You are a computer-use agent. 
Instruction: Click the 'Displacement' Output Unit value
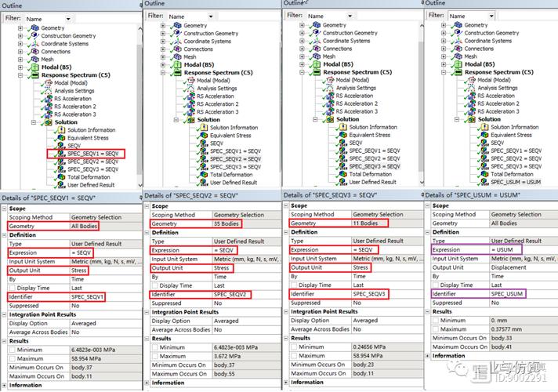point(509,267)
